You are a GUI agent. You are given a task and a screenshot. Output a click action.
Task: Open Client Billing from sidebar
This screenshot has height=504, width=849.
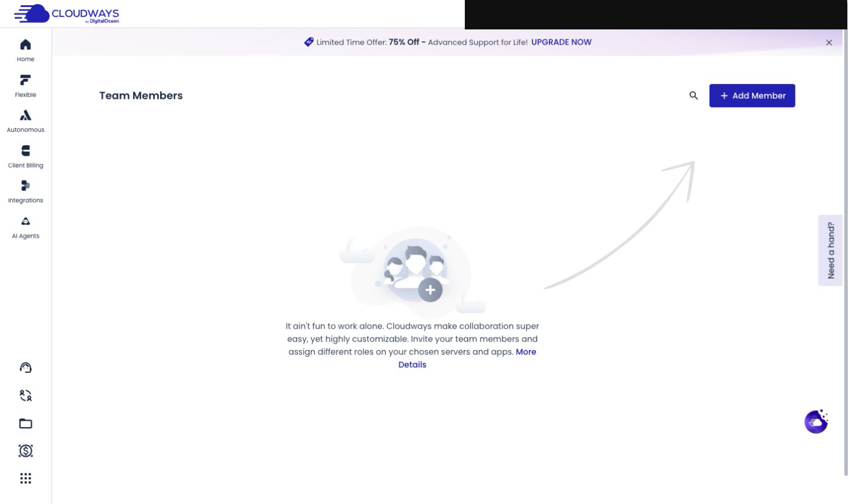25,156
